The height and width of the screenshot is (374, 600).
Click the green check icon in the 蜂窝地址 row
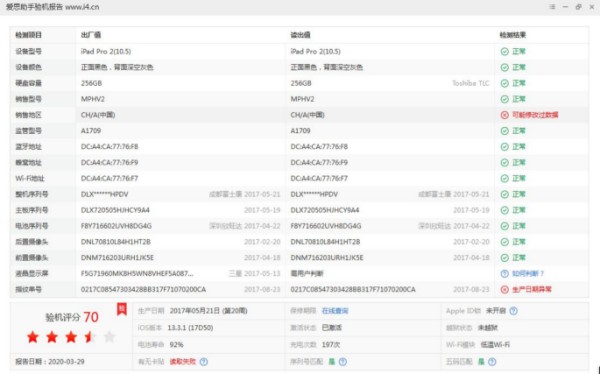(504, 163)
